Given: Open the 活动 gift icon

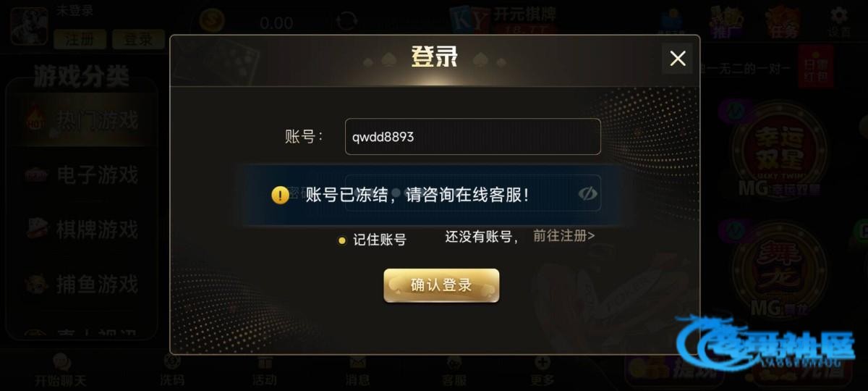Looking at the screenshot, I should [265, 371].
